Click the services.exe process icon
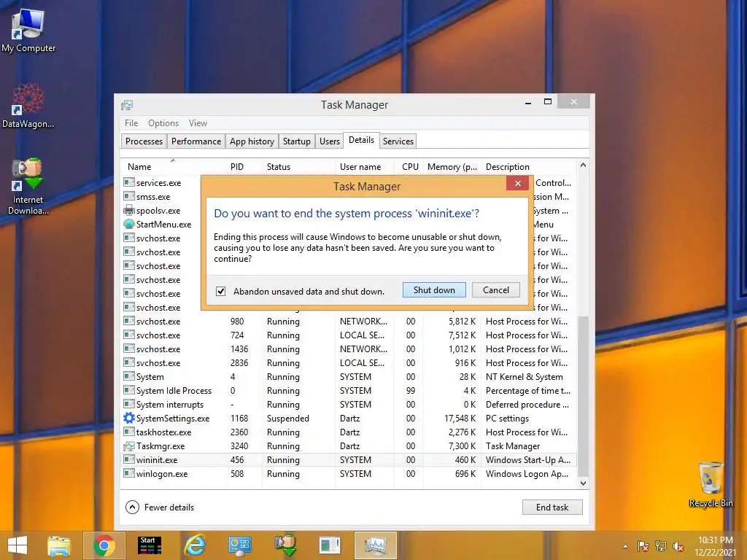 [128, 182]
